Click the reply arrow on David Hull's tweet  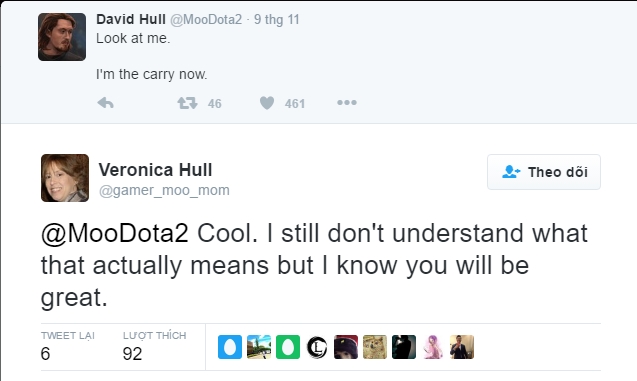coord(106,103)
